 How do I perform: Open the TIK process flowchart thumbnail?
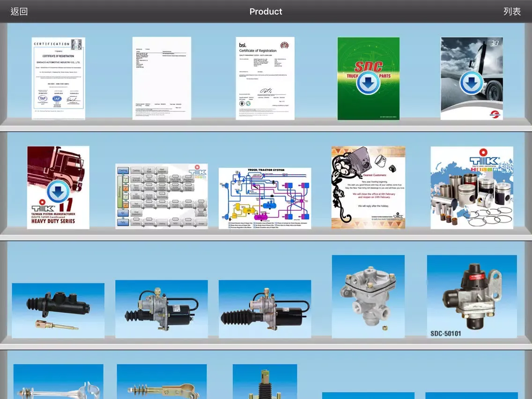click(162, 196)
